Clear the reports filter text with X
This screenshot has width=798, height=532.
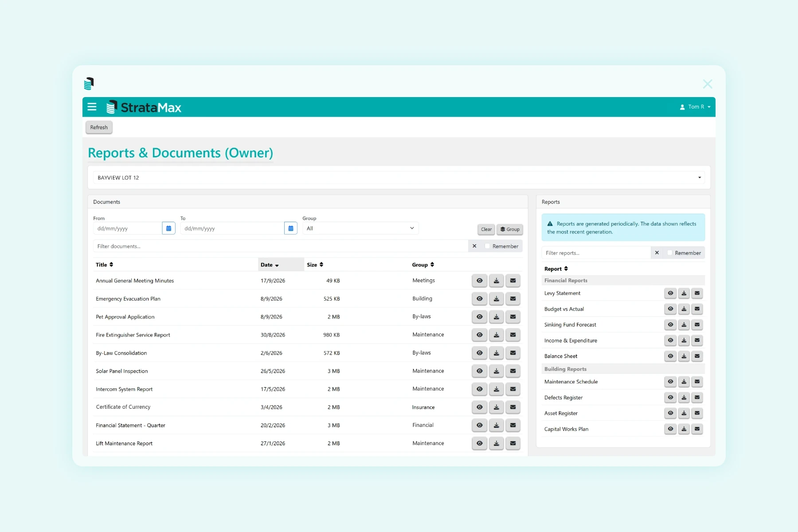[x=657, y=253]
